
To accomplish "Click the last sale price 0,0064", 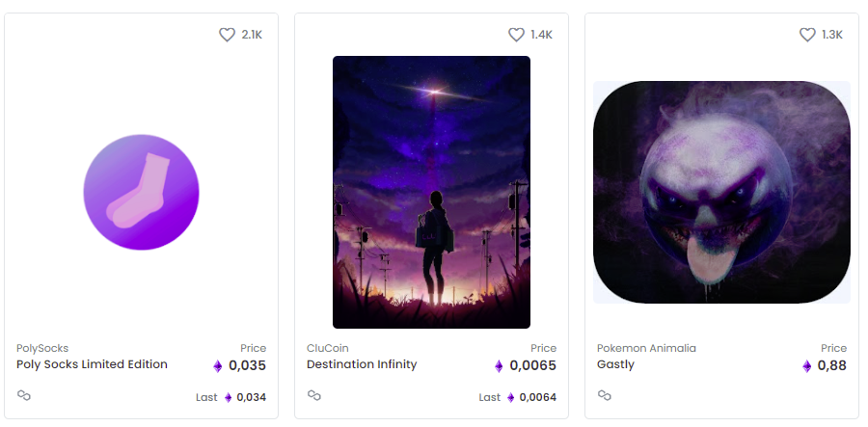I will tap(537, 397).
